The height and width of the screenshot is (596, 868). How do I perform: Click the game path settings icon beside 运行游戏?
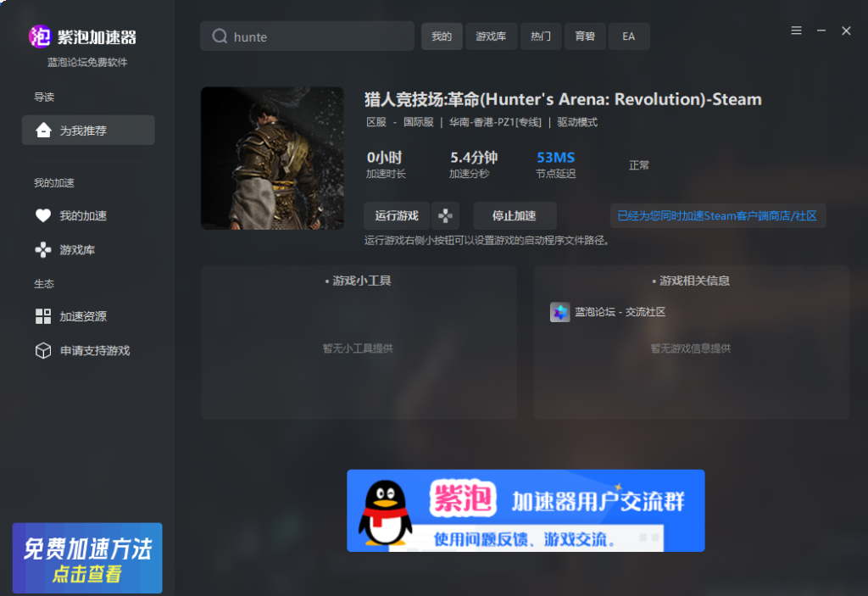pyautogui.click(x=446, y=215)
